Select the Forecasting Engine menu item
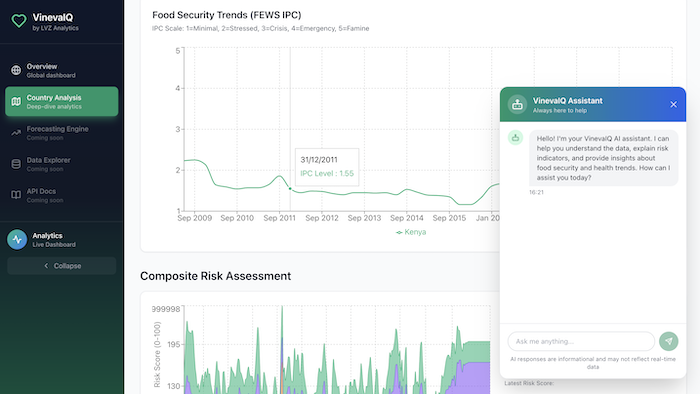Screen dimensions: 700x394 click(62, 133)
